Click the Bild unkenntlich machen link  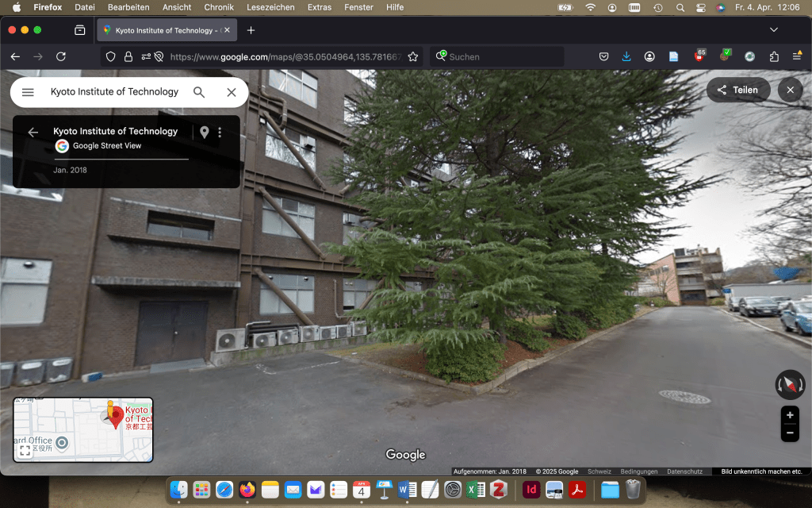pyautogui.click(x=760, y=471)
